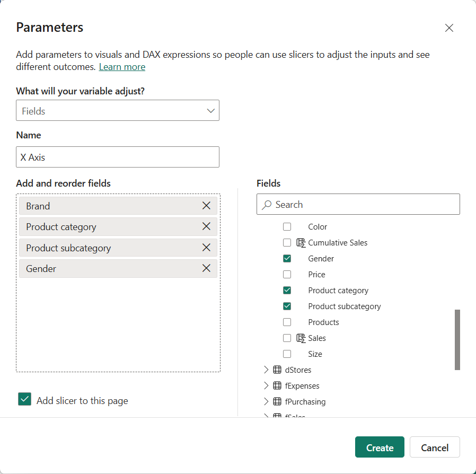Remove Product category from reorder list

[206, 226]
